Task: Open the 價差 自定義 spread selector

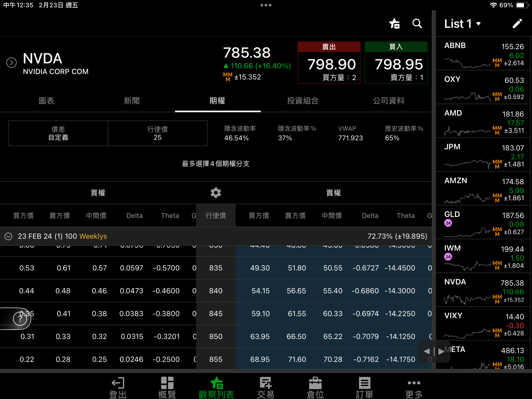Action: pos(58,133)
